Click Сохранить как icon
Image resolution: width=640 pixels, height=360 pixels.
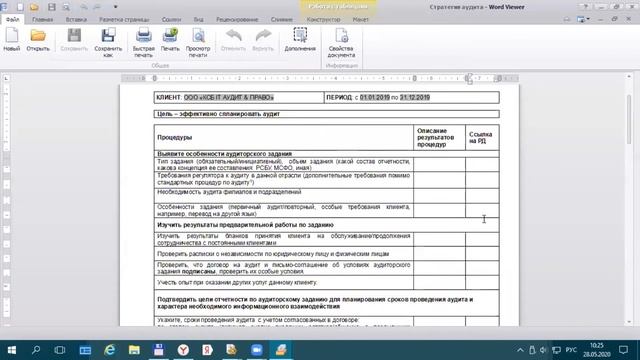[108, 36]
